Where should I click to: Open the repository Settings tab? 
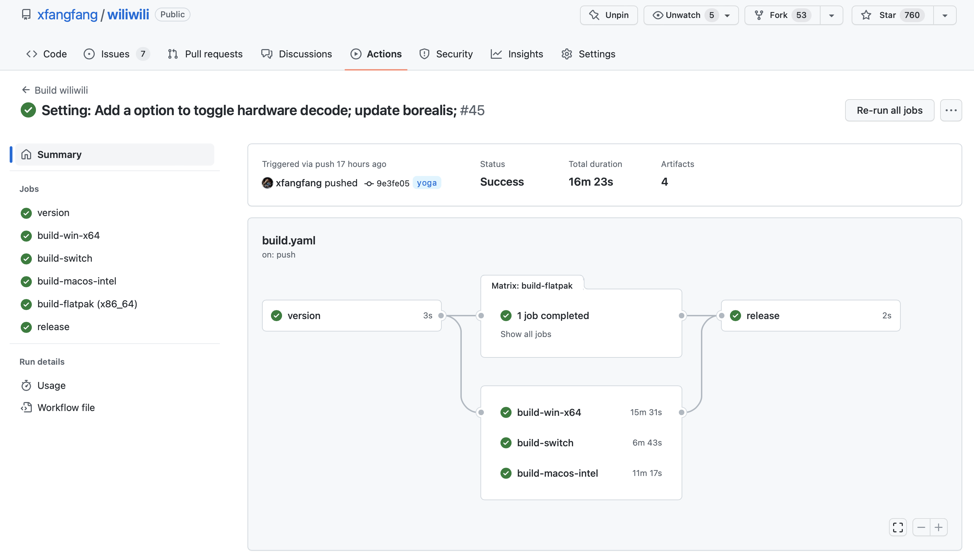click(x=588, y=54)
